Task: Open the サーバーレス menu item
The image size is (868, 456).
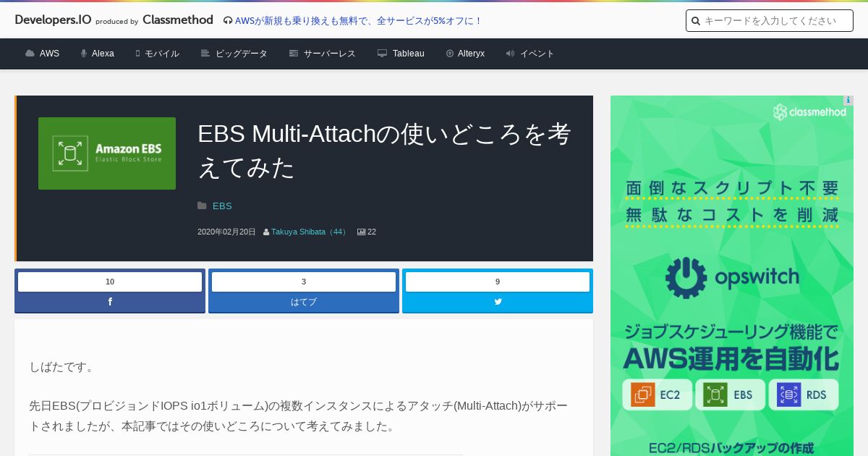Action: tap(330, 54)
